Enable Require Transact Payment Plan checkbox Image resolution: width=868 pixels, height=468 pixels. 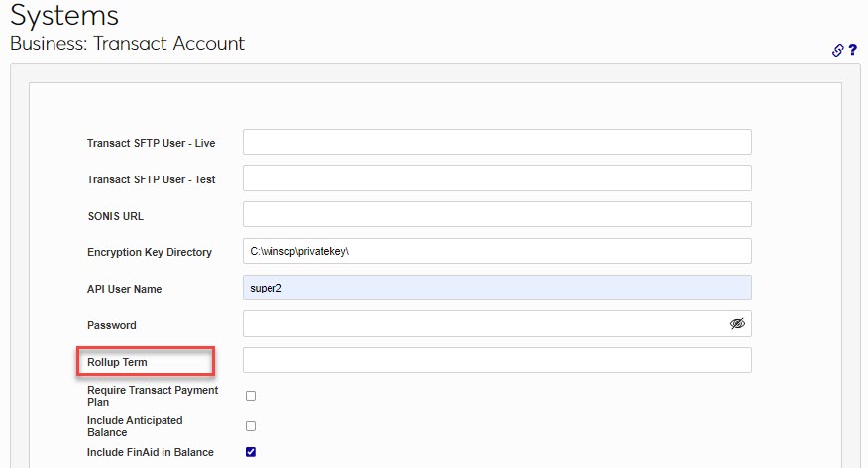(251, 396)
